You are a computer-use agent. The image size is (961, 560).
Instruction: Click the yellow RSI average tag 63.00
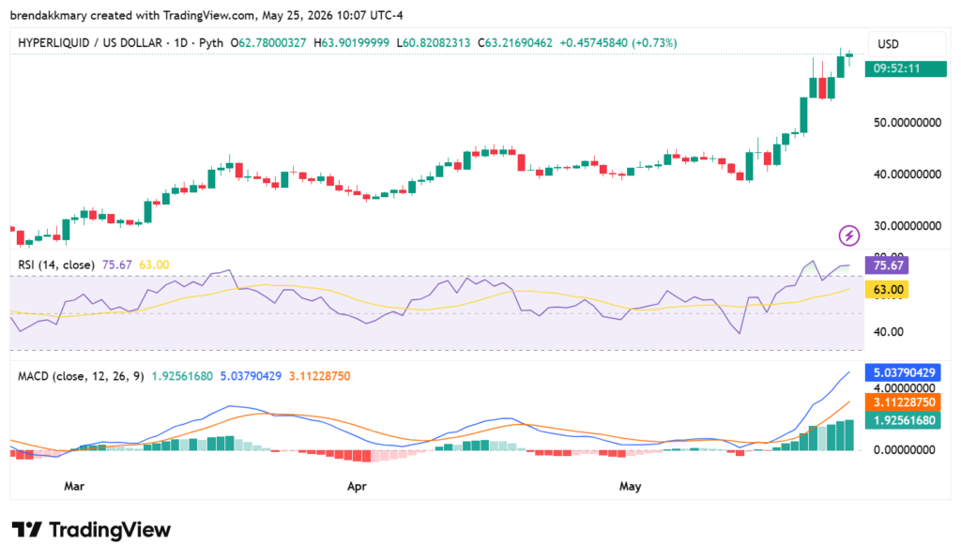click(x=886, y=289)
